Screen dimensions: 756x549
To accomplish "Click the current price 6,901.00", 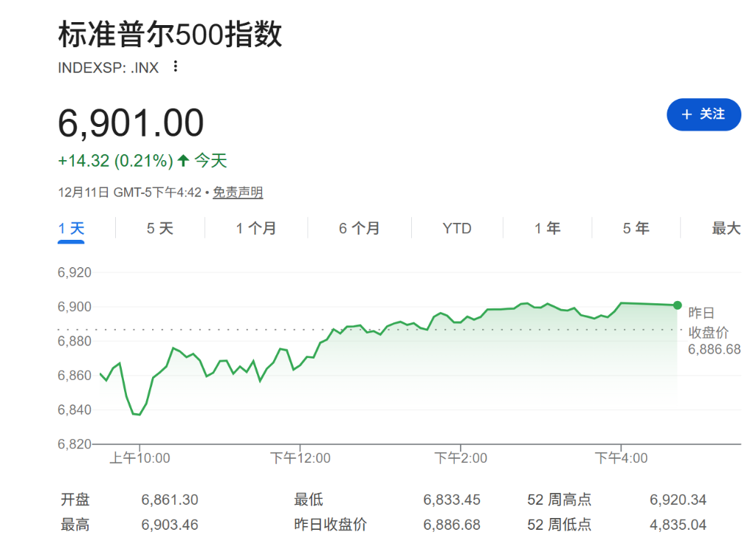I will [x=131, y=123].
